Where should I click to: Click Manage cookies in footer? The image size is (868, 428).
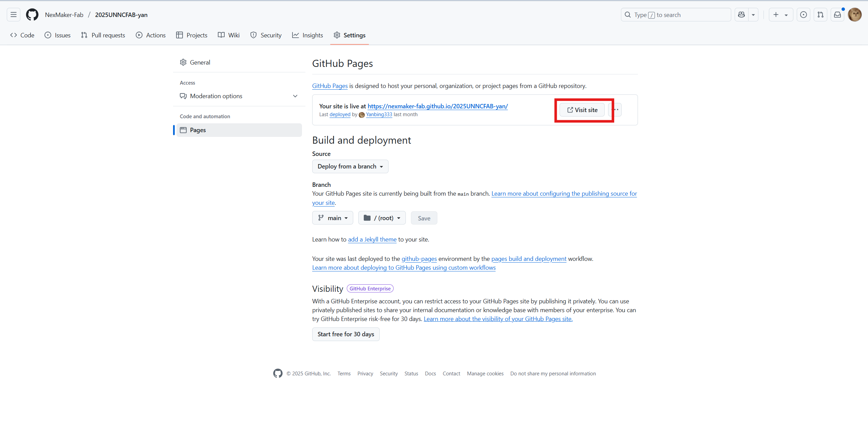[485, 374]
